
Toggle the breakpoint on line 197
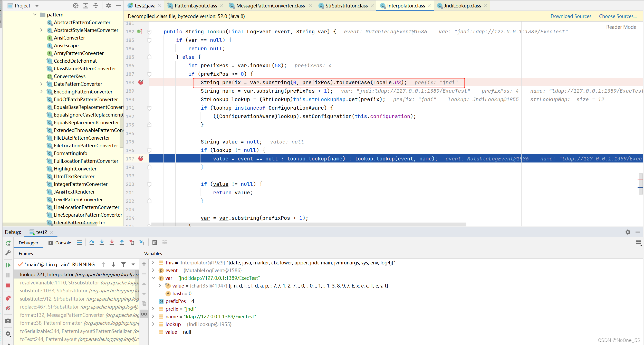pos(141,158)
